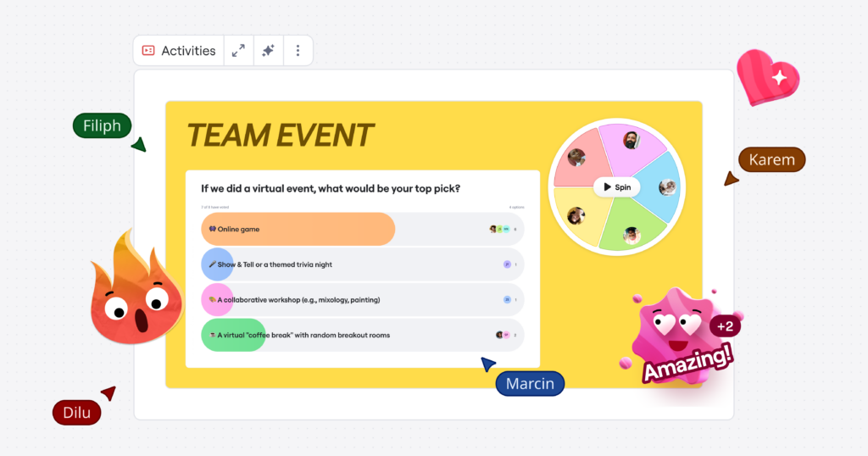Expand the activity to fullscreen with the arrows icon

[x=239, y=51]
